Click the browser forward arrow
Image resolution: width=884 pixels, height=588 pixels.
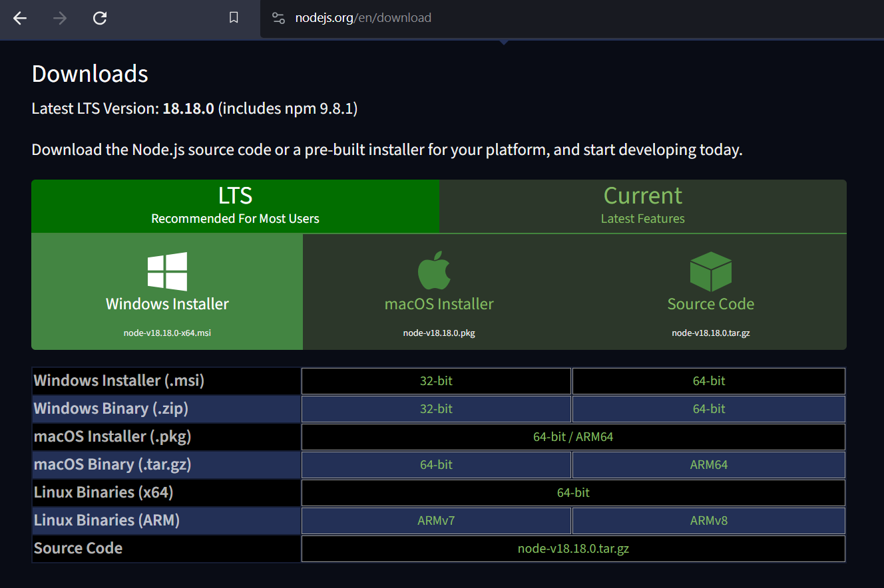60,18
